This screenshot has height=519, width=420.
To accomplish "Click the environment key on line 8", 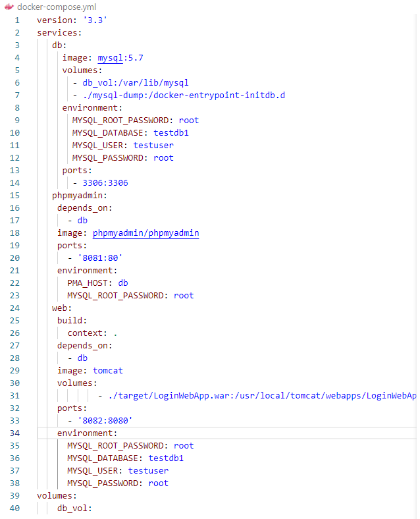I will click(x=90, y=108).
